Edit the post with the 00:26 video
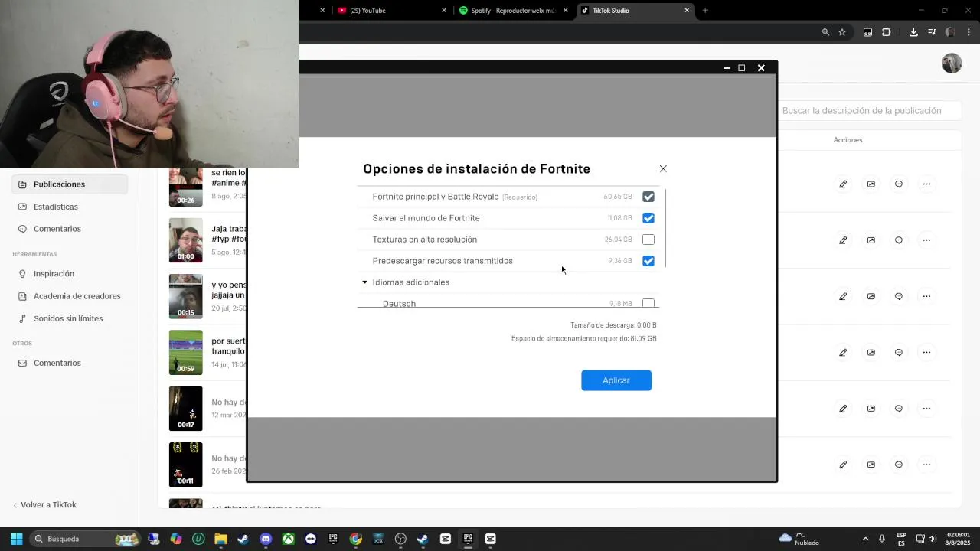 [x=843, y=184]
